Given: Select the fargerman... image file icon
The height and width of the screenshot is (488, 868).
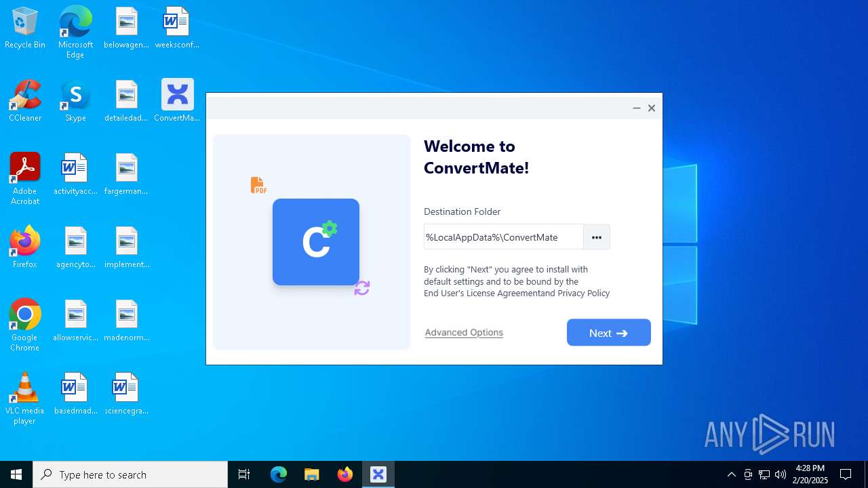Looking at the screenshot, I should coord(126,175).
